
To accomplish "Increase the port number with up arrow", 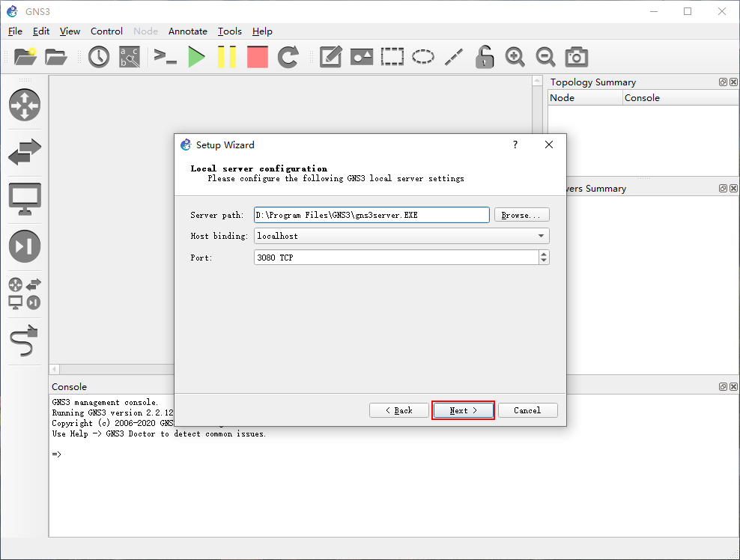I will tap(545, 255).
